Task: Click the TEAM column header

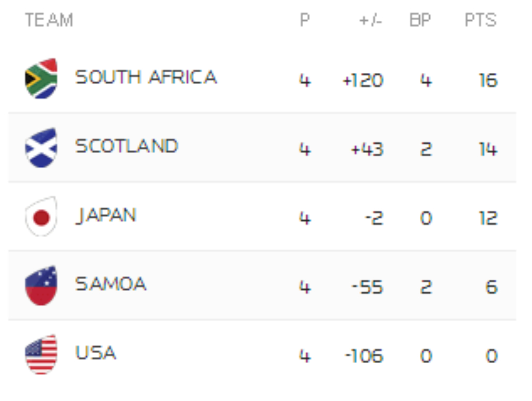Action: [x=49, y=21]
